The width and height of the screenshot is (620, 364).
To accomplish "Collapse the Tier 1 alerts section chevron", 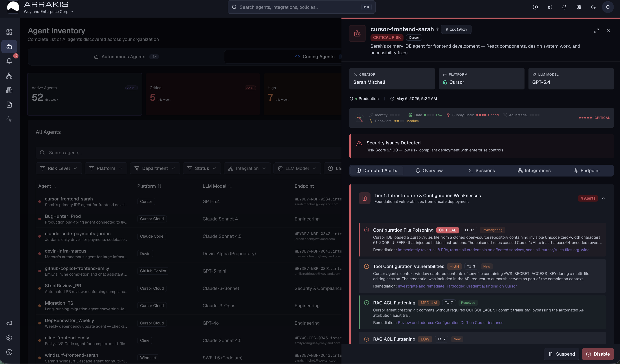I will point(603,198).
